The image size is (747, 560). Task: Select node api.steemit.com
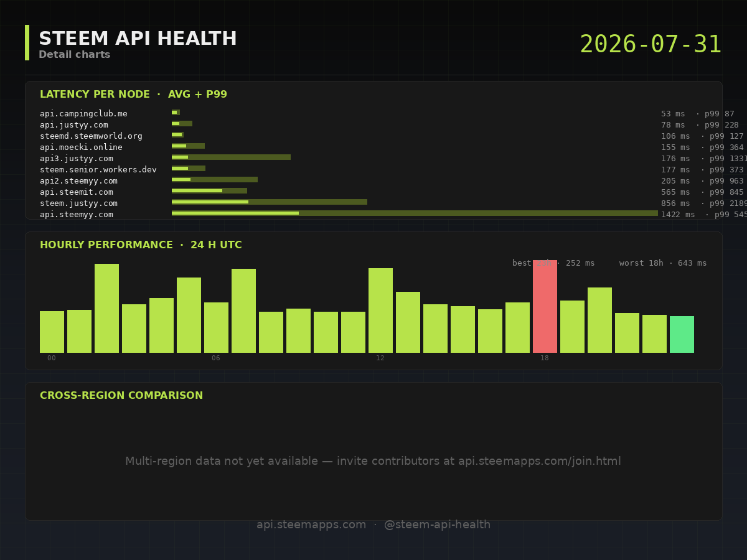click(77, 192)
